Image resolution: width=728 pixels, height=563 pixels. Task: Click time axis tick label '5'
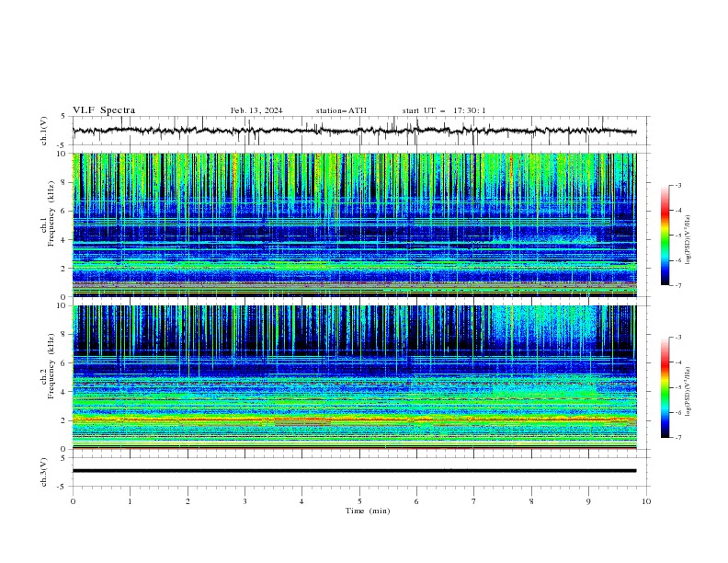[359, 501]
